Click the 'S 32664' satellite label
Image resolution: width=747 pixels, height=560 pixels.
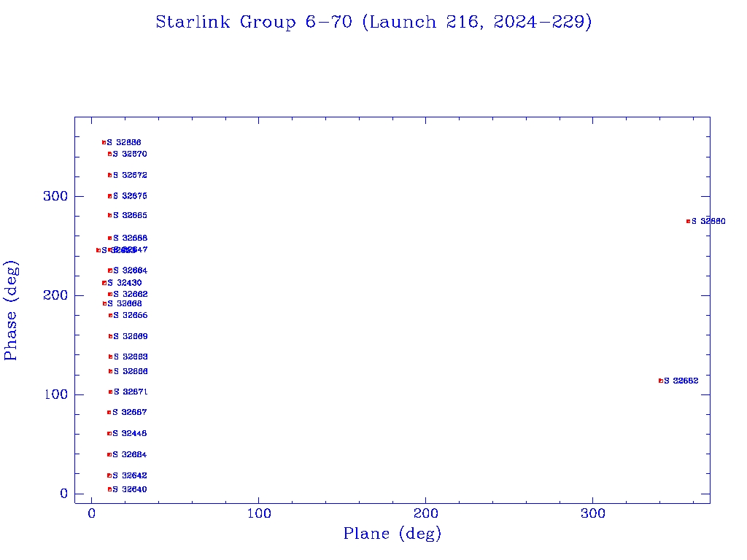pyautogui.click(x=130, y=271)
